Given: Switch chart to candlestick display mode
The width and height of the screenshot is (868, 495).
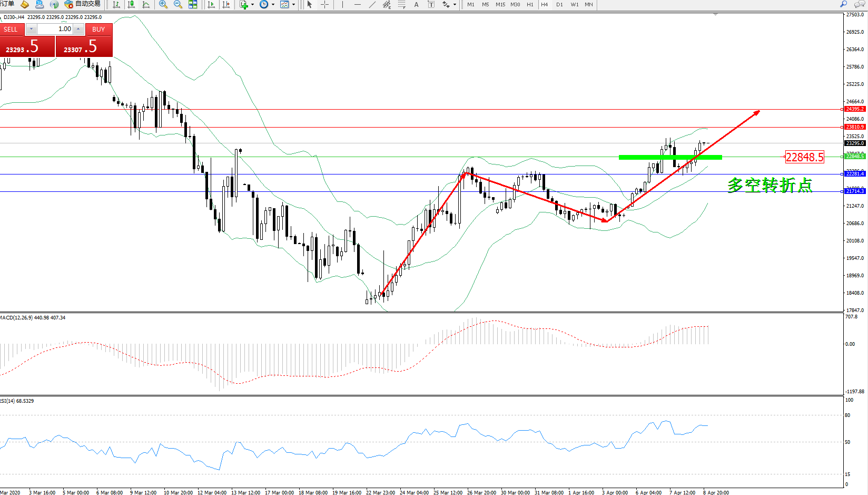Looking at the screenshot, I should [x=131, y=4].
